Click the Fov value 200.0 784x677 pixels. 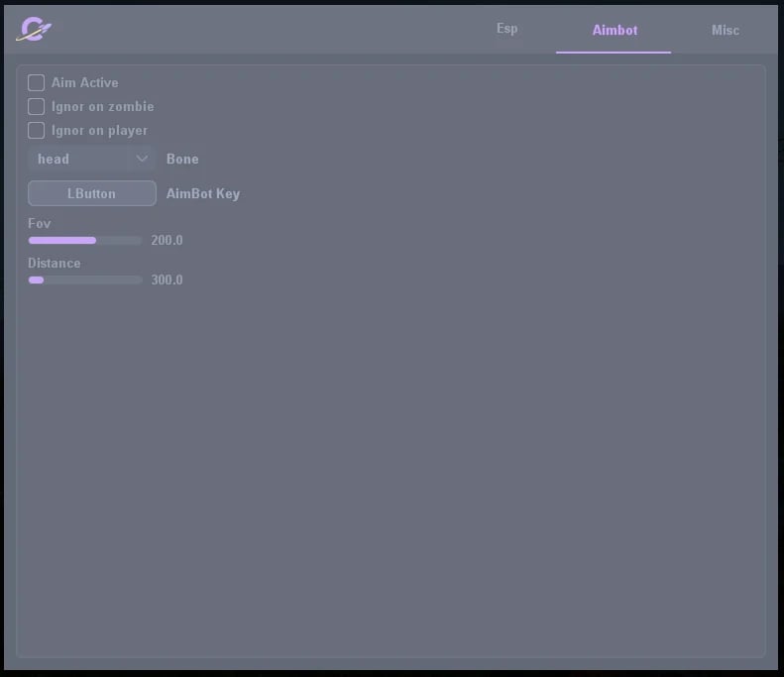point(167,241)
